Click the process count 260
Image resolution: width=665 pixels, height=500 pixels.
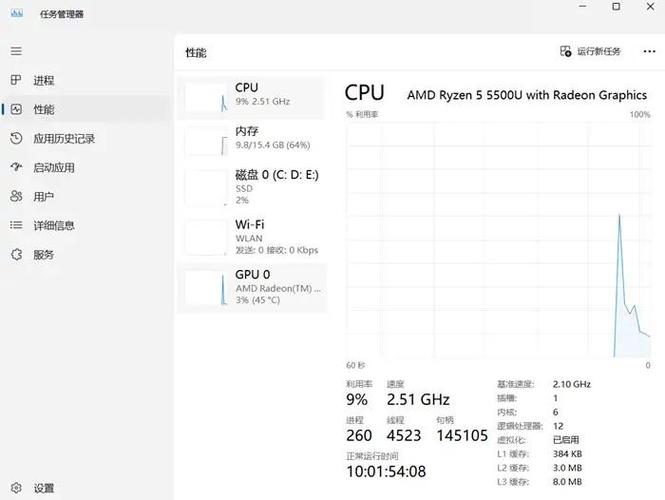[359, 436]
